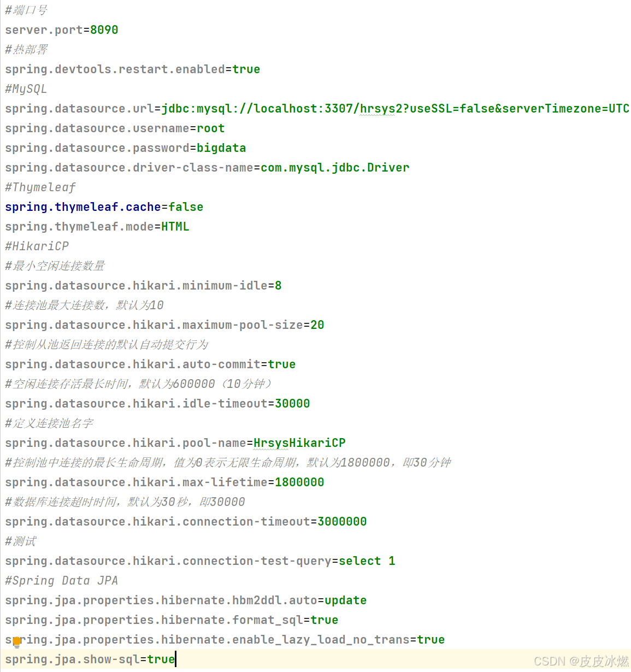The height and width of the screenshot is (672, 631).
Task: Click spring.datasource.username=root line
Action: coord(115,128)
